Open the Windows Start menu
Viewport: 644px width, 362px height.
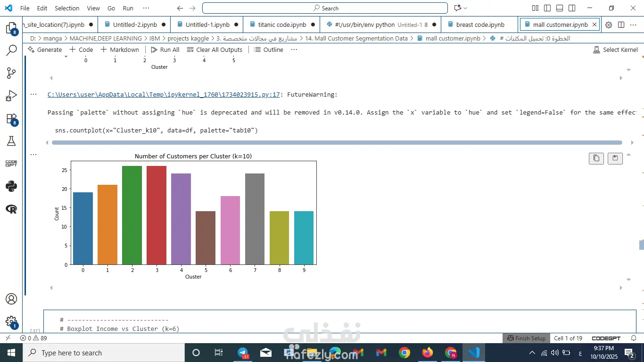coord(11,353)
